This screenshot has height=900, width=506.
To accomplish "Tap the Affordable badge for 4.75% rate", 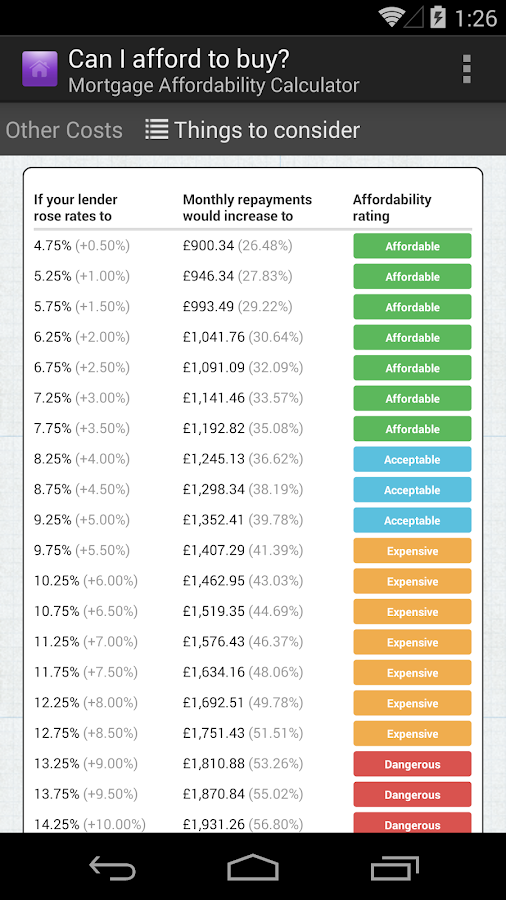I will tap(412, 246).
